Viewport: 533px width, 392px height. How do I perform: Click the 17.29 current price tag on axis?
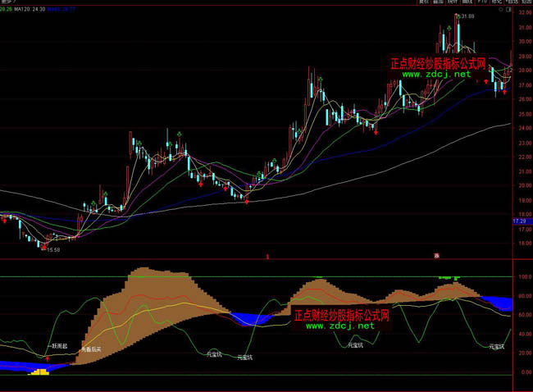[x=519, y=221]
